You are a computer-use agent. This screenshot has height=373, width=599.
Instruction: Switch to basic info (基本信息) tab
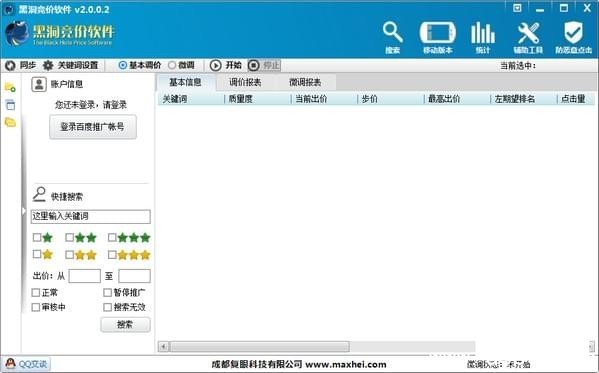point(185,82)
